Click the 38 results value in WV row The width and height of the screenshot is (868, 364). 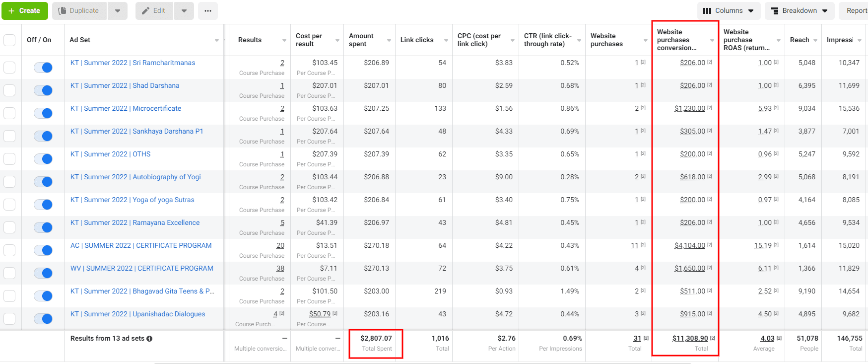[280, 268]
